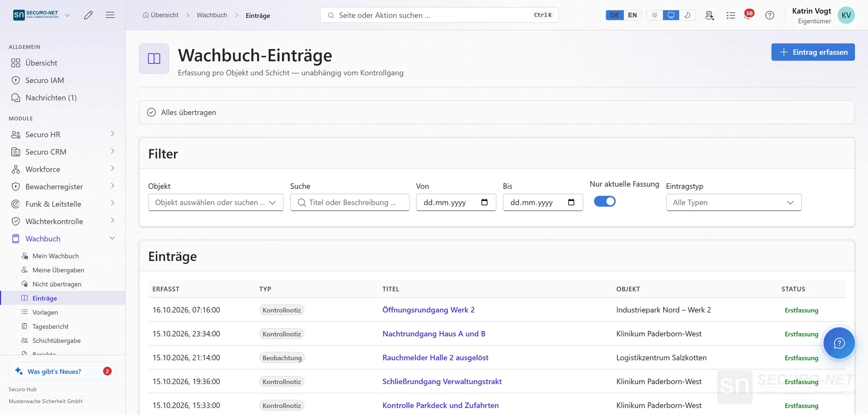868x415 pixels.
Task: Open the task checklist icon in header
Action: [x=730, y=15]
